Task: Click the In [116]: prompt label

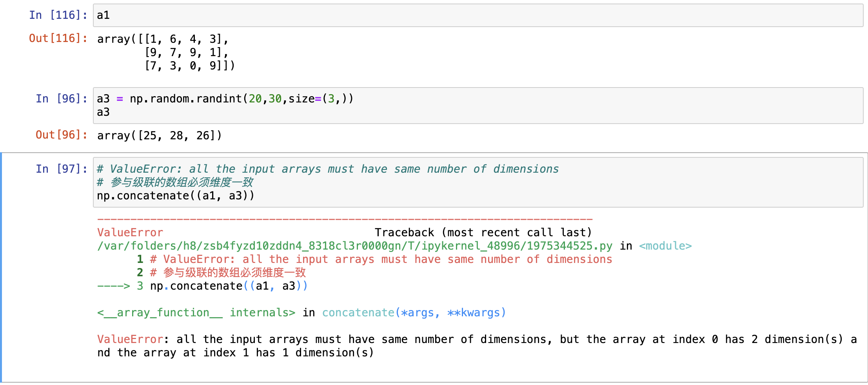Action: click(58, 15)
